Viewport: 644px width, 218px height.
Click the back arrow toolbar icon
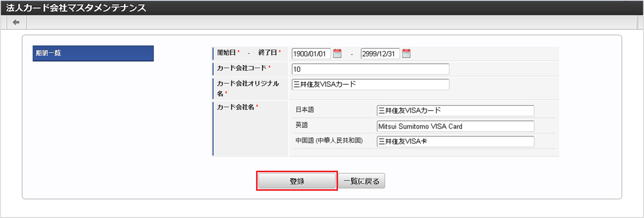tap(16, 22)
